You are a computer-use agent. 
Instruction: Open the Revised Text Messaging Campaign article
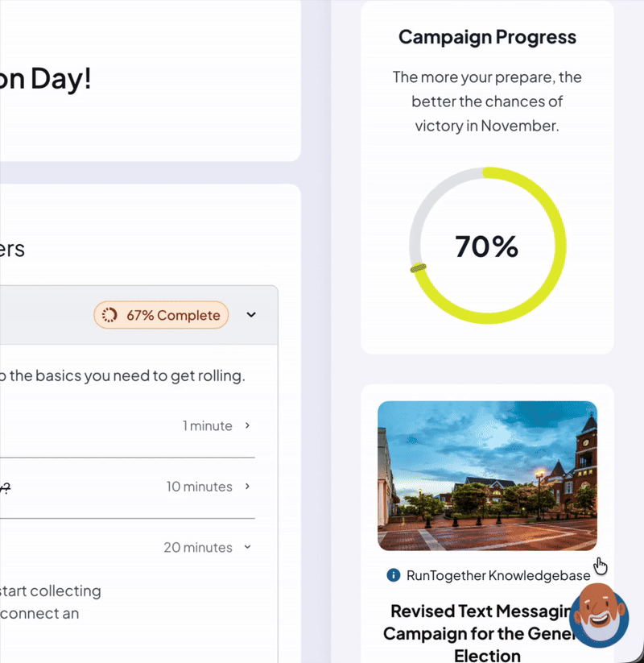click(x=481, y=633)
